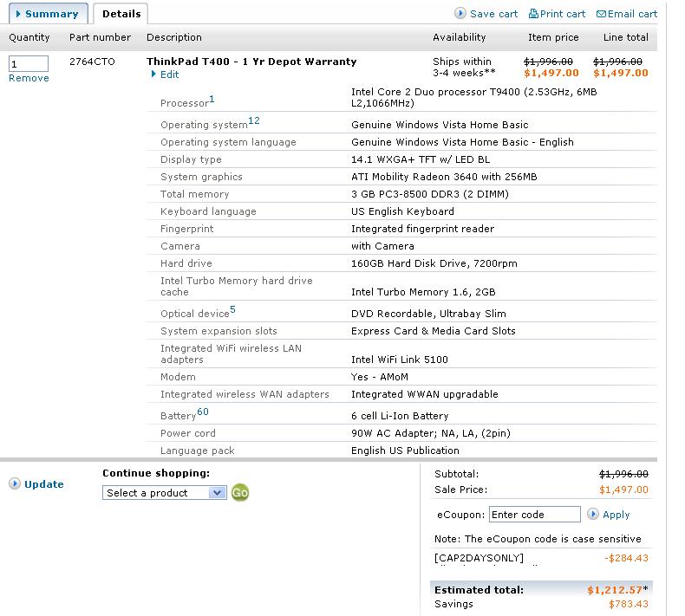Click ThinkPad T400 product title
Viewport: 685px width, 616px height.
click(x=251, y=62)
